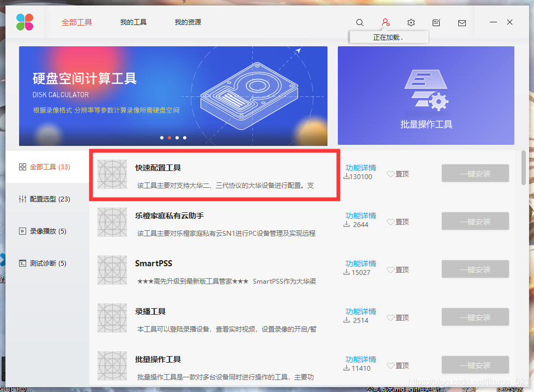Open the settings gear icon
534x392 pixels.
tap(411, 22)
